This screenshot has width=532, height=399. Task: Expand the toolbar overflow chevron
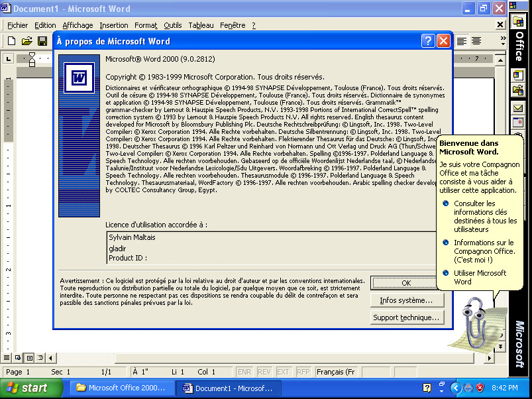(503, 41)
